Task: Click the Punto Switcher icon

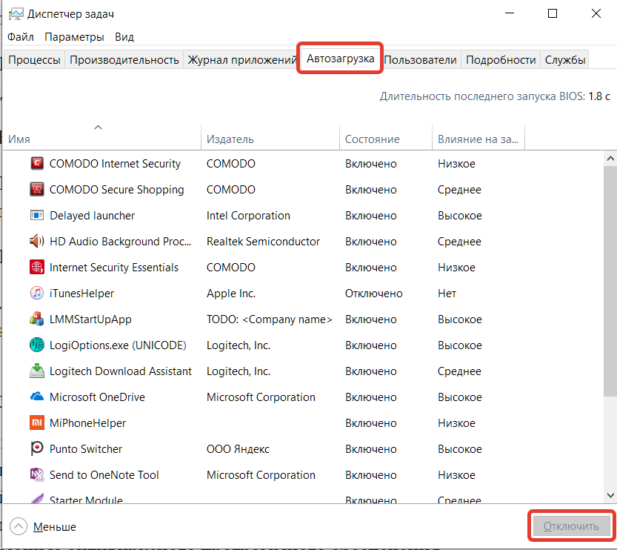Action: (x=37, y=449)
